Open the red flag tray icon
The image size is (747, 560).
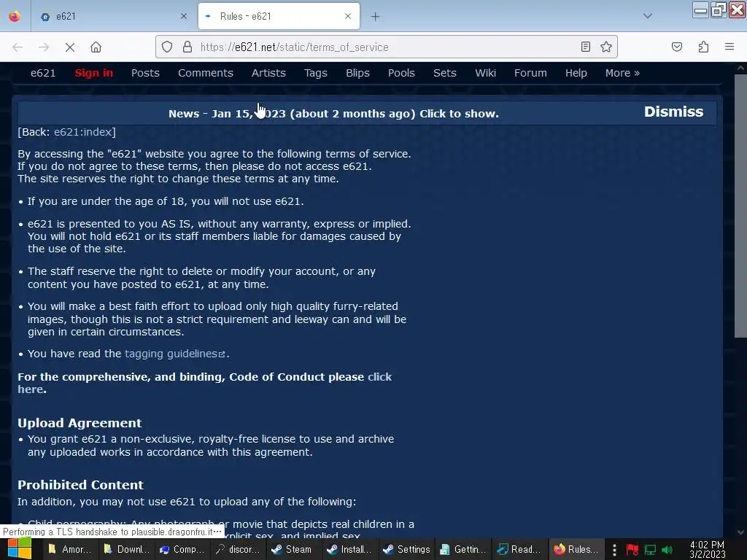pyautogui.click(x=632, y=550)
